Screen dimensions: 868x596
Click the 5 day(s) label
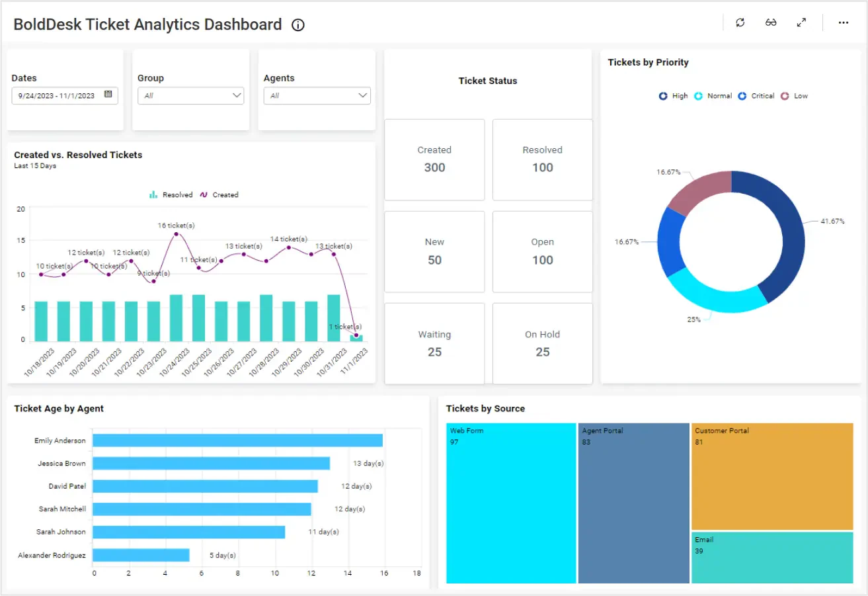(x=223, y=555)
